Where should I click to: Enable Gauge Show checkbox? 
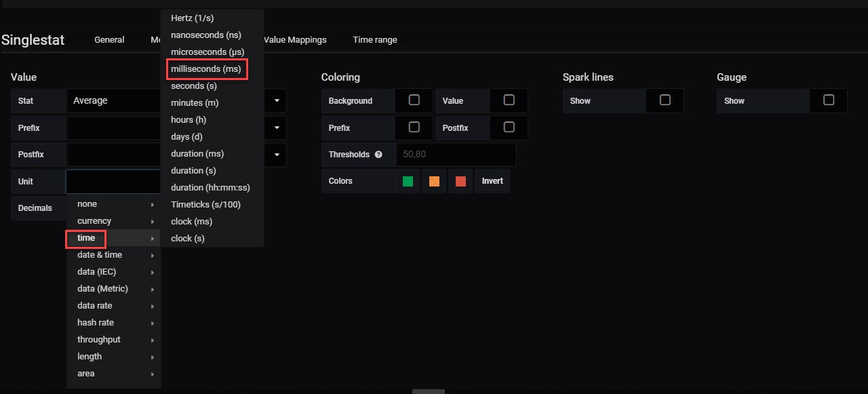[829, 100]
